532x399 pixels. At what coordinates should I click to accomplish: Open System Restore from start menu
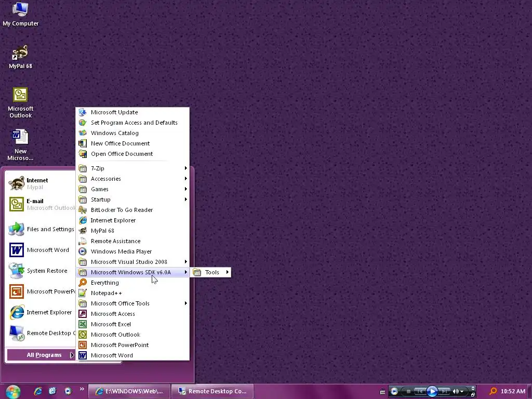click(x=41, y=271)
